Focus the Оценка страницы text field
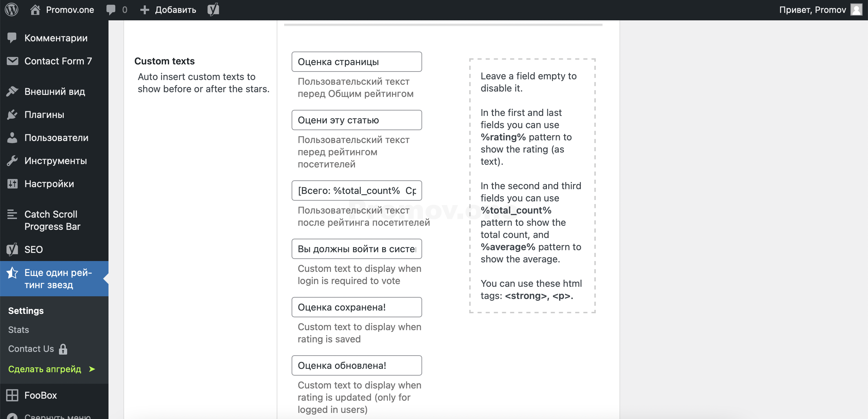The height and width of the screenshot is (419, 868). [357, 62]
